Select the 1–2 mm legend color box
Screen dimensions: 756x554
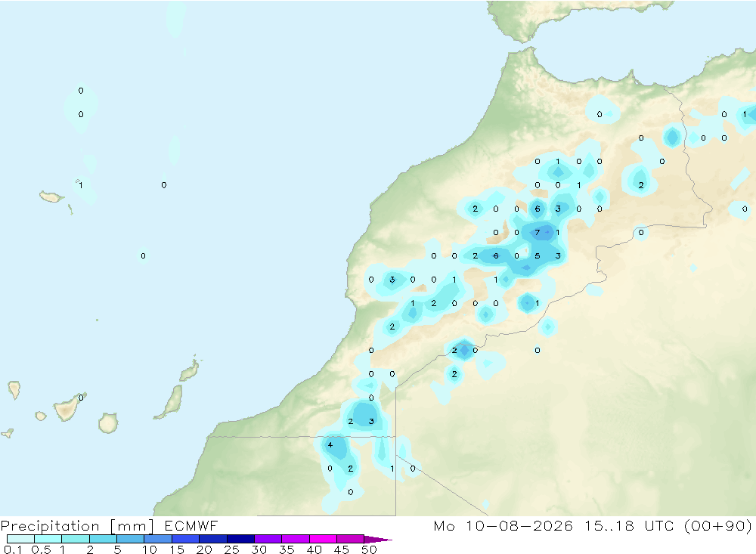(x=76, y=539)
